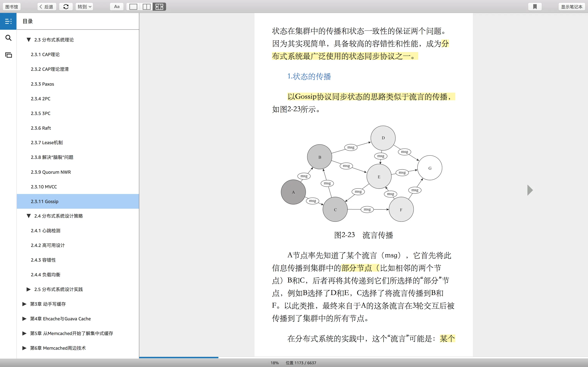This screenshot has width=588, height=367.
Task: Click the 图书馆 library button
Action: 12,7
